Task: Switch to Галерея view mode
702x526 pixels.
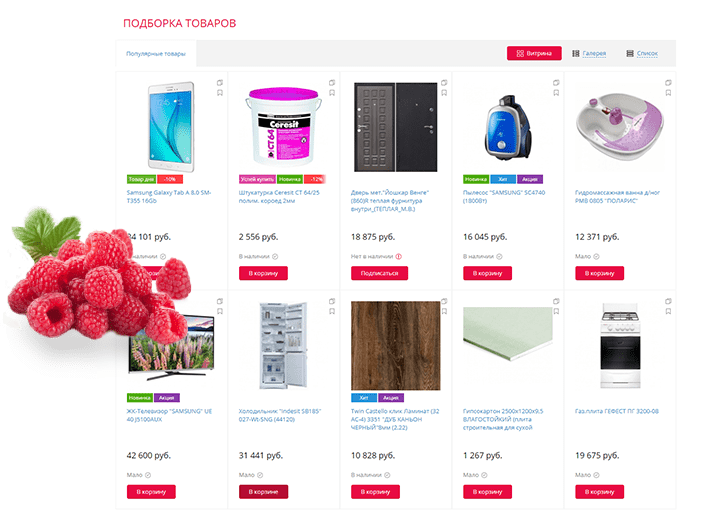Action: [589, 53]
